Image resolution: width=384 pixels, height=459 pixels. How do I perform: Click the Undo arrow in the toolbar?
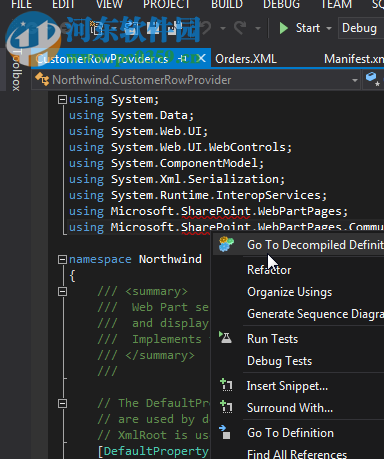point(206,28)
